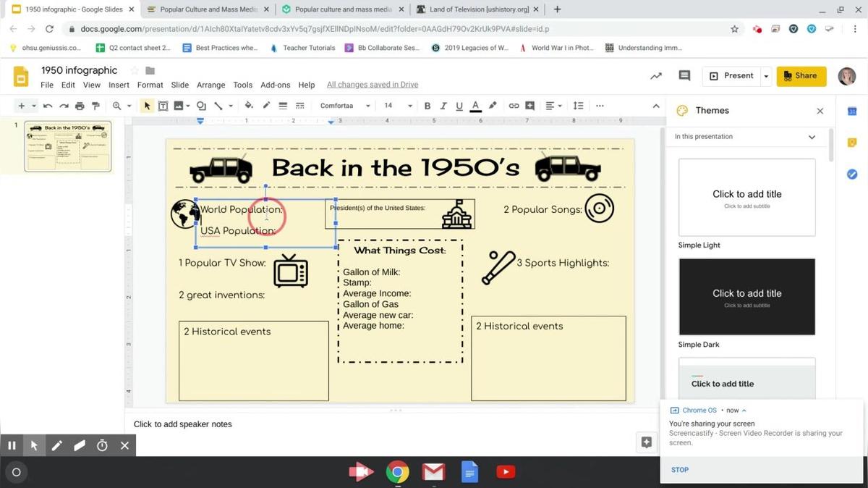Click the yellow Share button

coord(801,75)
